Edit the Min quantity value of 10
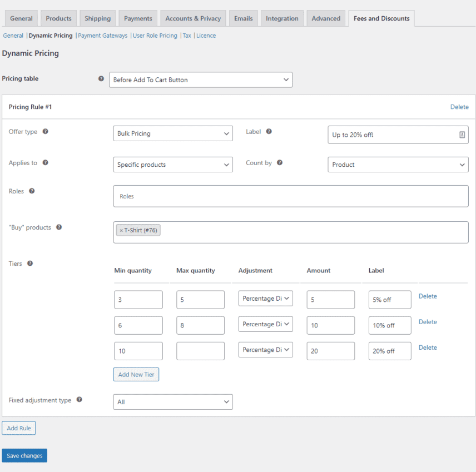This screenshot has width=476, height=472. point(138,351)
